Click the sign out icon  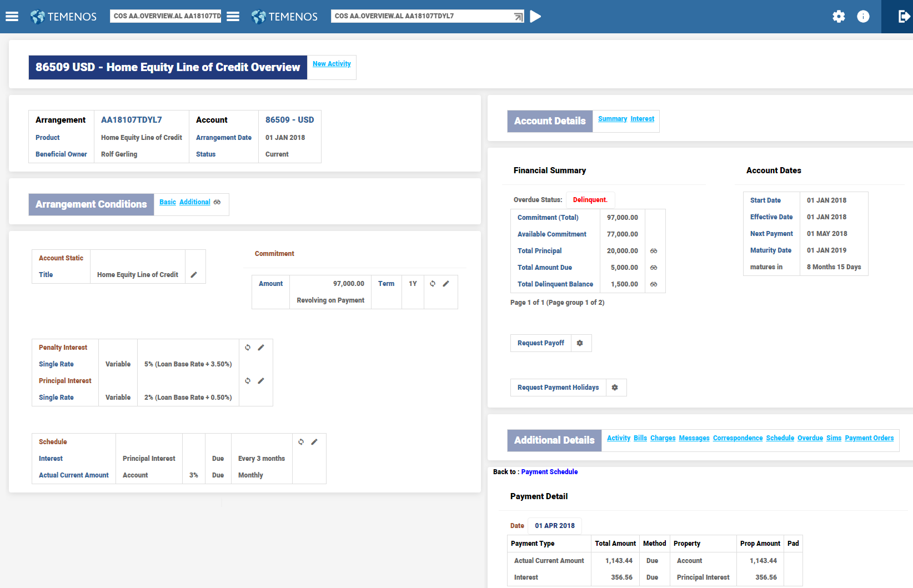[x=904, y=17]
